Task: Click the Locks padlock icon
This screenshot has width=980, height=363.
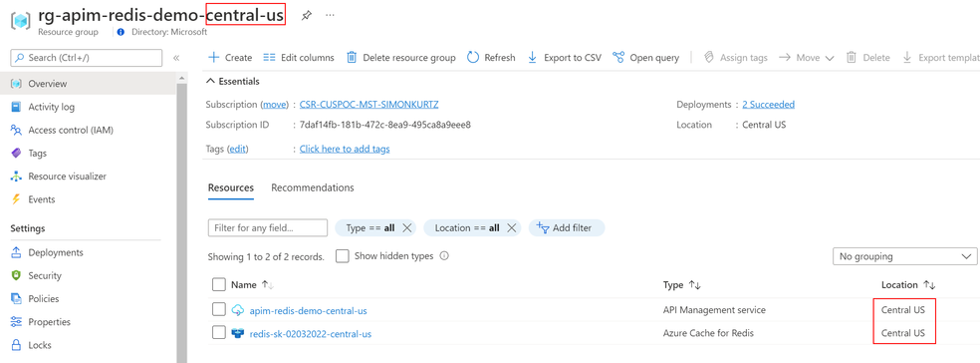Action: pyautogui.click(x=17, y=345)
